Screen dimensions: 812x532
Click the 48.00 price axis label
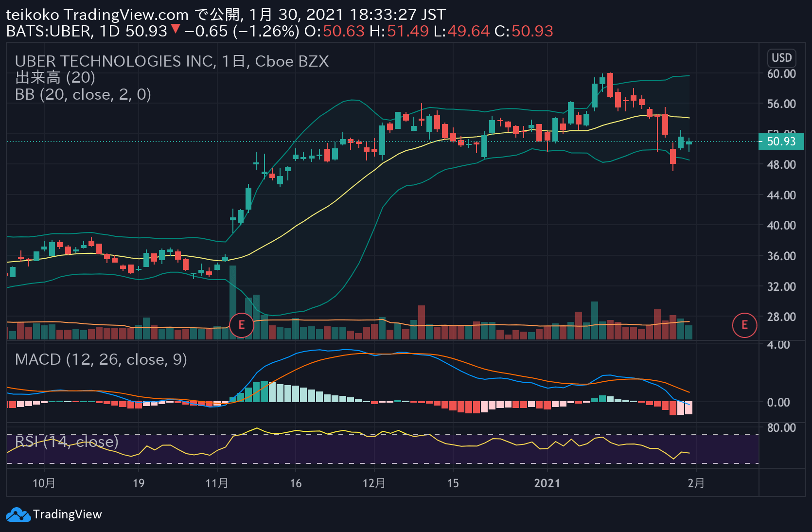tap(781, 165)
